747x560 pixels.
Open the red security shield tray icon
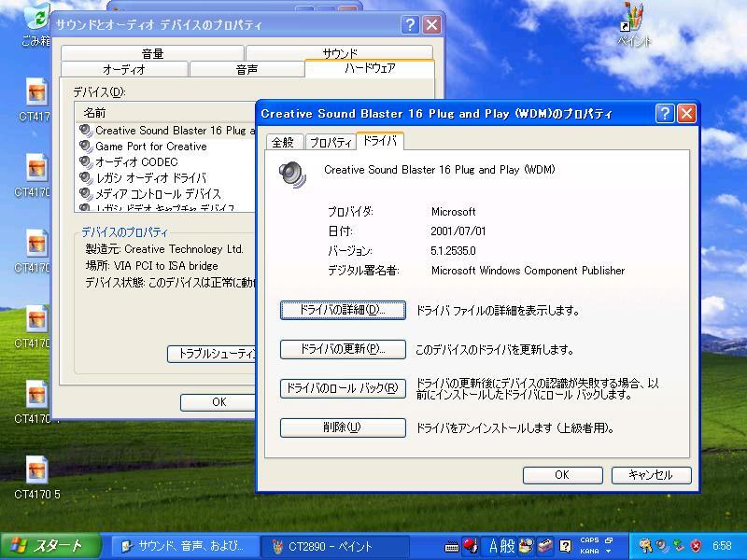(696, 546)
